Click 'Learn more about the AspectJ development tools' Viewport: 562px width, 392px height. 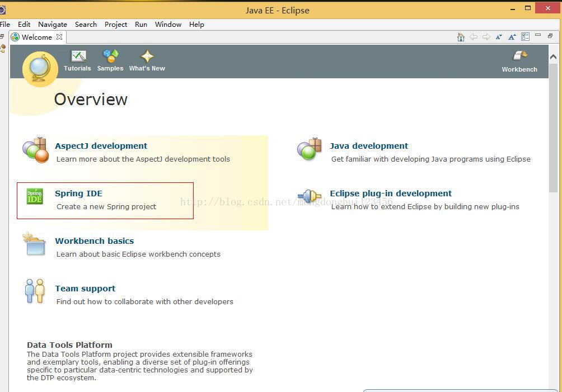click(143, 159)
